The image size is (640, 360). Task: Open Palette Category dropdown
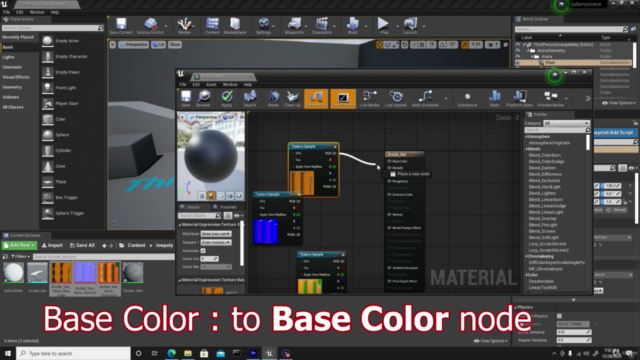[566, 123]
